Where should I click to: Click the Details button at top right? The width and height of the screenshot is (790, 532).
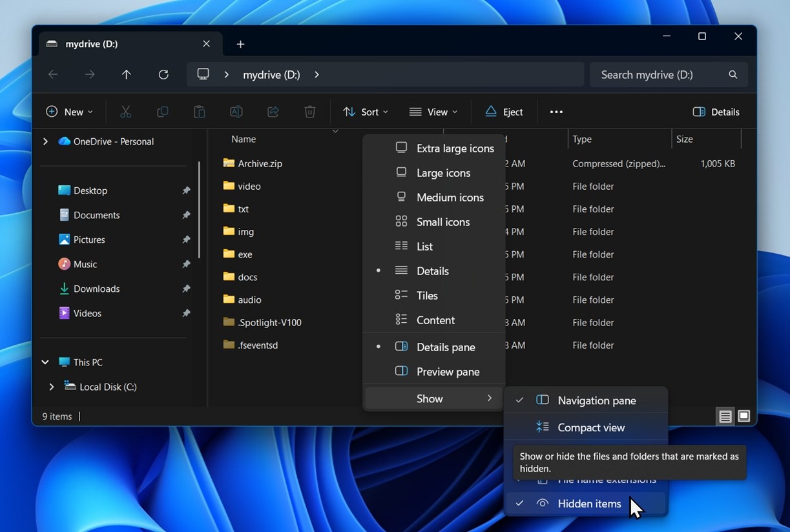(x=716, y=111)
